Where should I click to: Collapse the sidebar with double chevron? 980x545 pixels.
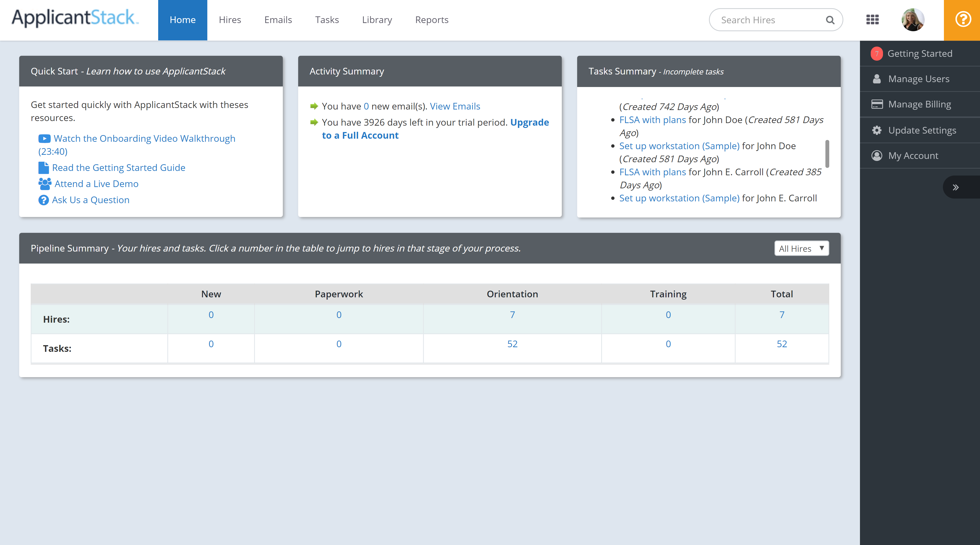tap(955, 188)
